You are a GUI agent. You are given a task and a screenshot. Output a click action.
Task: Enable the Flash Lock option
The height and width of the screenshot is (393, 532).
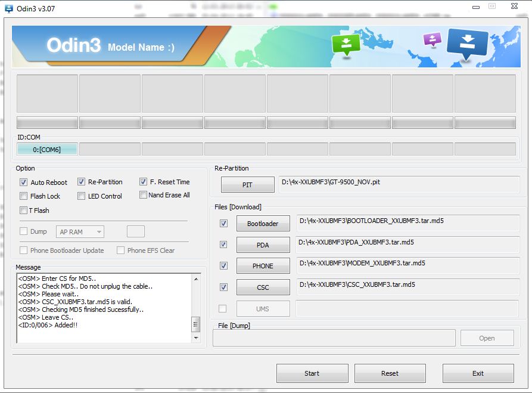pyautogui.click(x=23, y=196)
